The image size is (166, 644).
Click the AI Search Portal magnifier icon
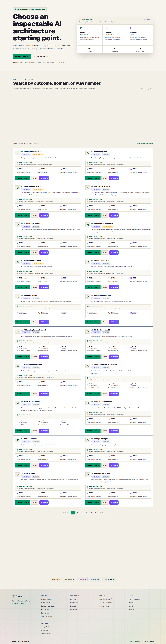pyautogui.click(x=18, y=297)
